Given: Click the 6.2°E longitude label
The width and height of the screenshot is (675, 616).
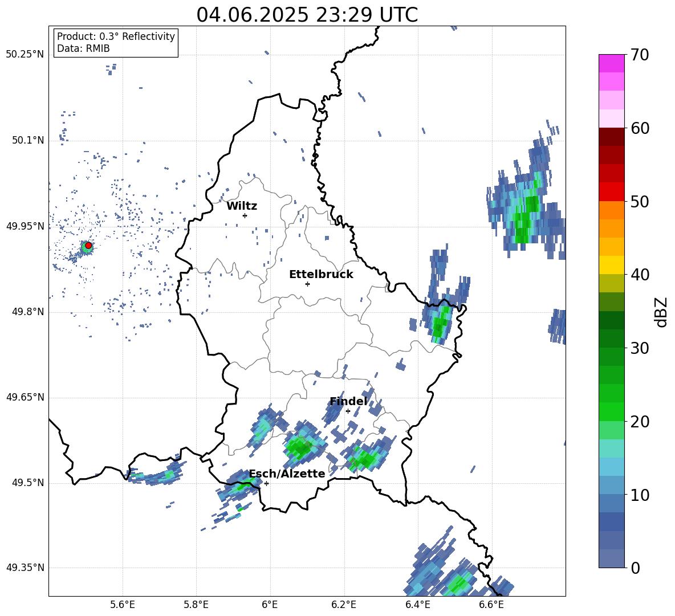Looking at the screenshot, I should point(344,605).
